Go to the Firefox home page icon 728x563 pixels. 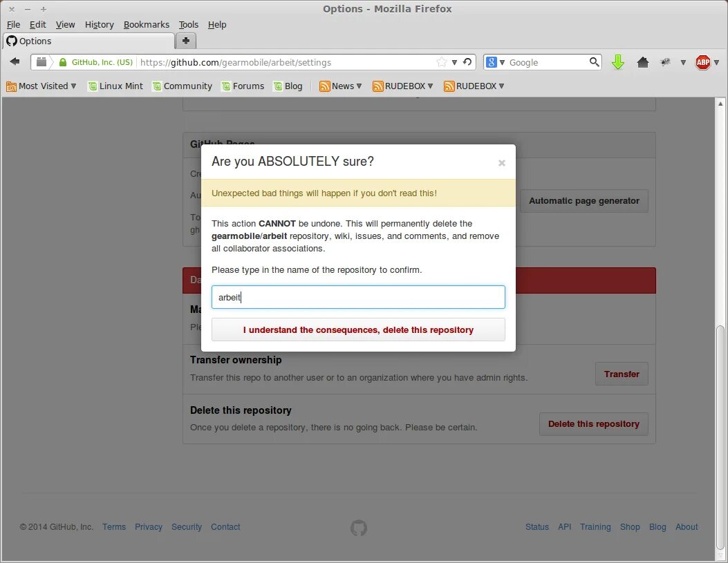point(642,62)
